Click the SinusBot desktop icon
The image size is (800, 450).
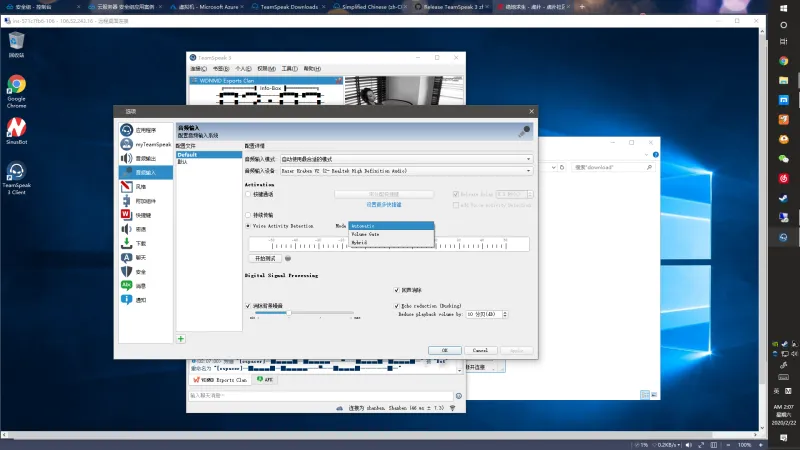point(16,131)
